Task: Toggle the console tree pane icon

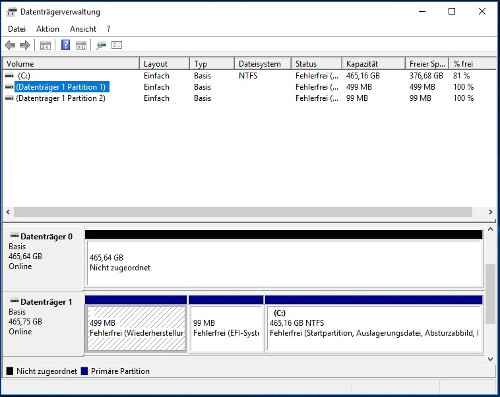Action: pyautogui.click(x=45, y=45)
